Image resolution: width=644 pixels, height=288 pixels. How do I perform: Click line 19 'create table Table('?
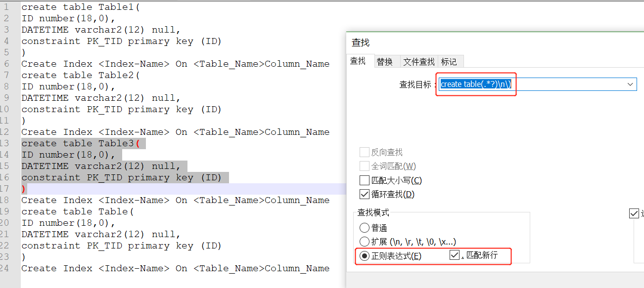click(x=78, y=211)
